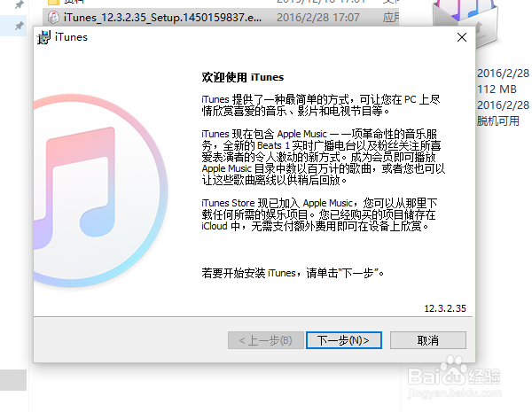532x412 pixels.
Task: Click the 若要开始安装 iTunes instruction text
Action: 293,273
